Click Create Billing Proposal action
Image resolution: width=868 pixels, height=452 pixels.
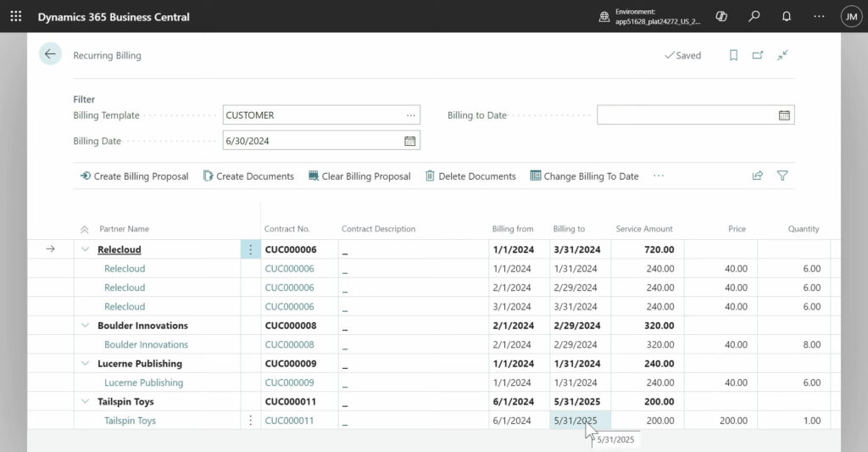coord(135,176)
